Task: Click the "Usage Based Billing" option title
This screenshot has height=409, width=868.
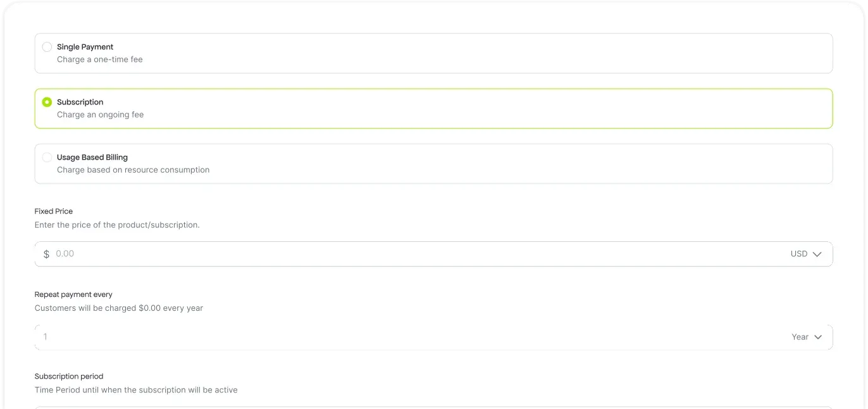Action: [x=92, y=157]
